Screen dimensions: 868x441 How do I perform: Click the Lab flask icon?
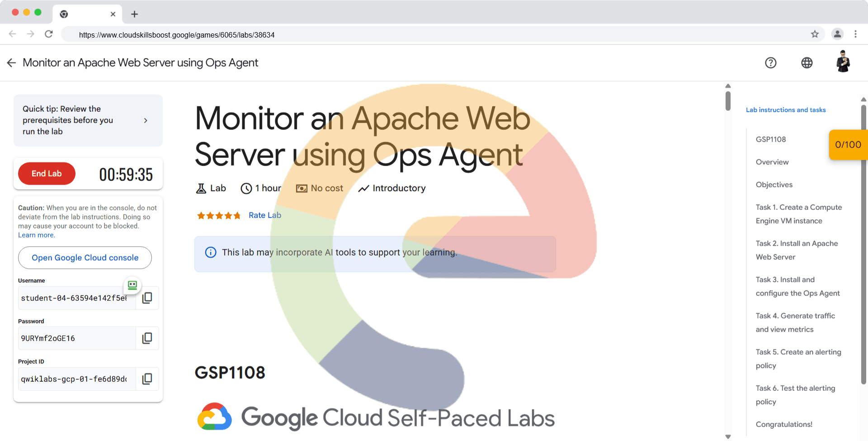201,188
